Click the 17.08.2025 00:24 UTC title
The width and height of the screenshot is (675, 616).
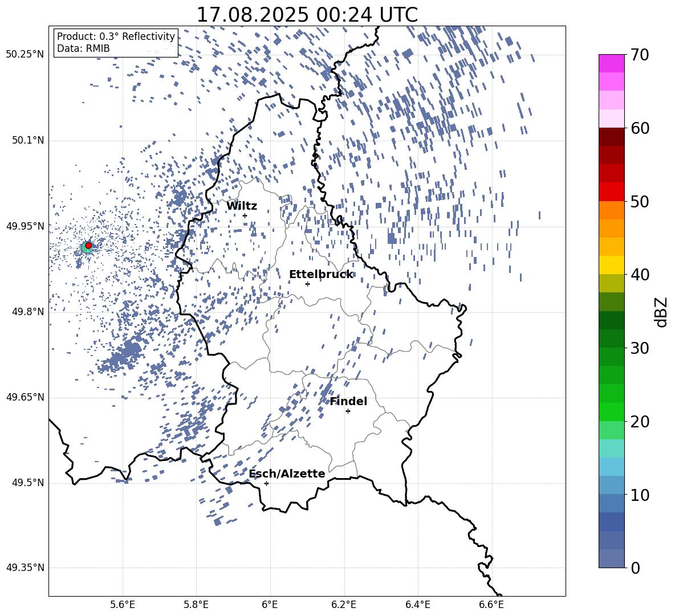point(307,15)
